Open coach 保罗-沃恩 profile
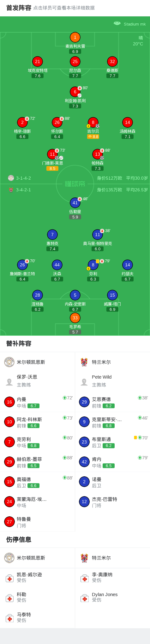The image size is (150, 644). click(x=37, y=381)
